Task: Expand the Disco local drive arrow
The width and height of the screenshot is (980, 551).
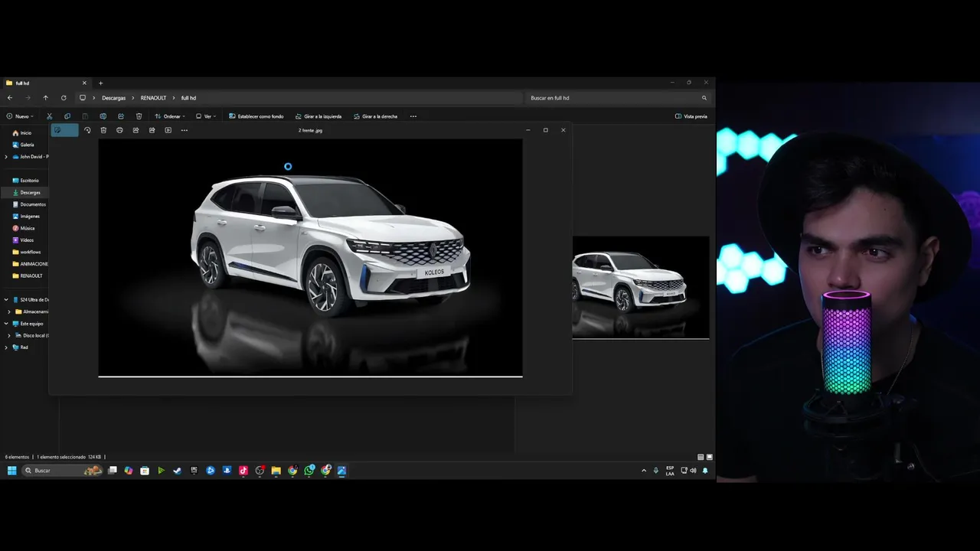Action: pyautogui.click(x=9, y=335)
